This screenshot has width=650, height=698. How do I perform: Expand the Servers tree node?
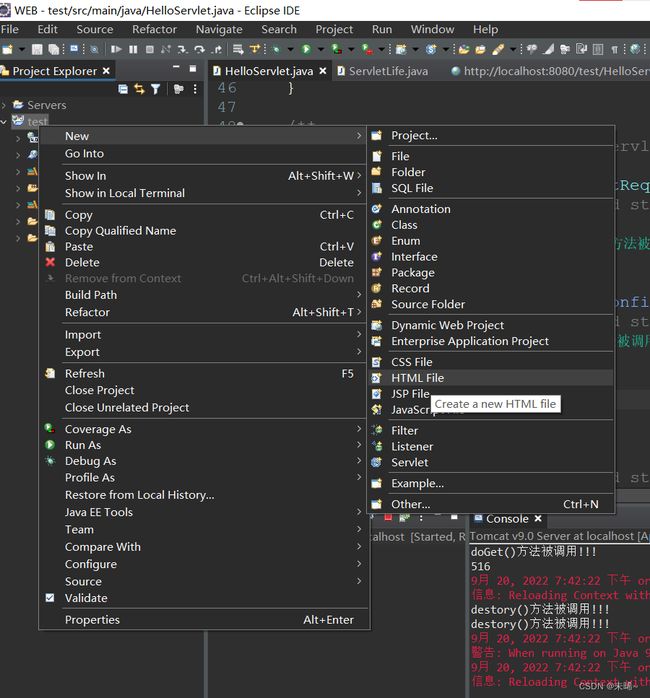(4, 105)
